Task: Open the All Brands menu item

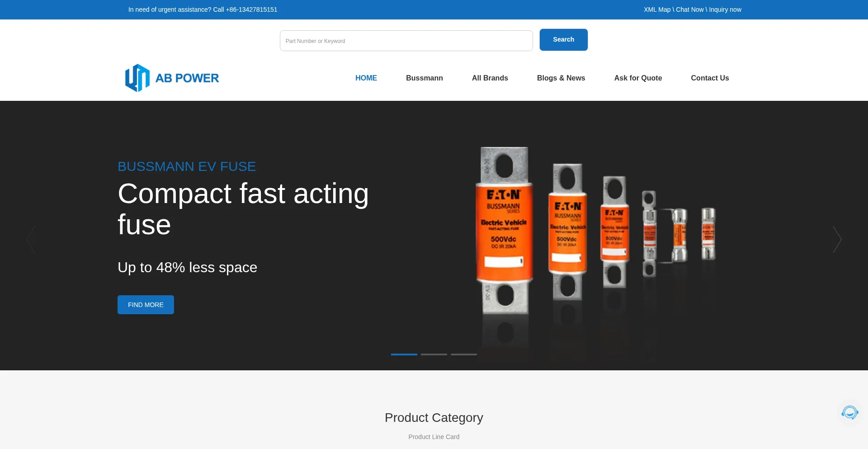Action: (x=490, y=78)
